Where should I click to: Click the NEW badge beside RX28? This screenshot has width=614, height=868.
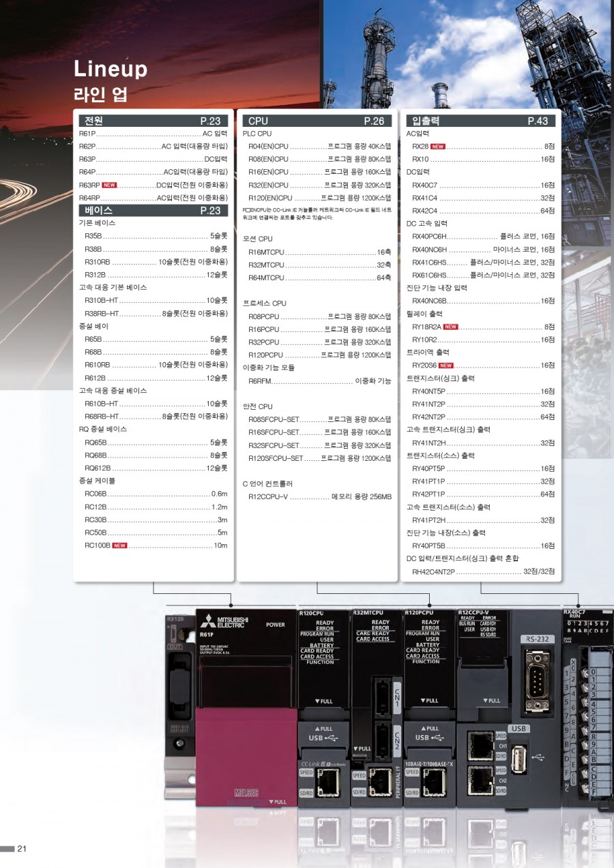pos(438,147)
